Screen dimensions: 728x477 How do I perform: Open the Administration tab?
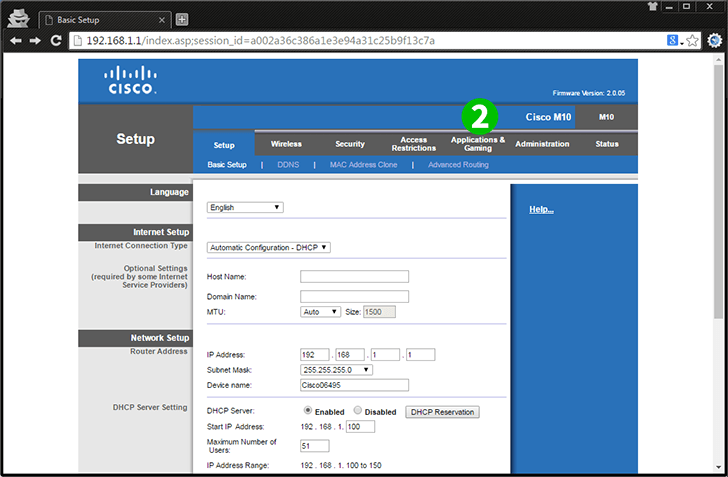coord(542,144)
